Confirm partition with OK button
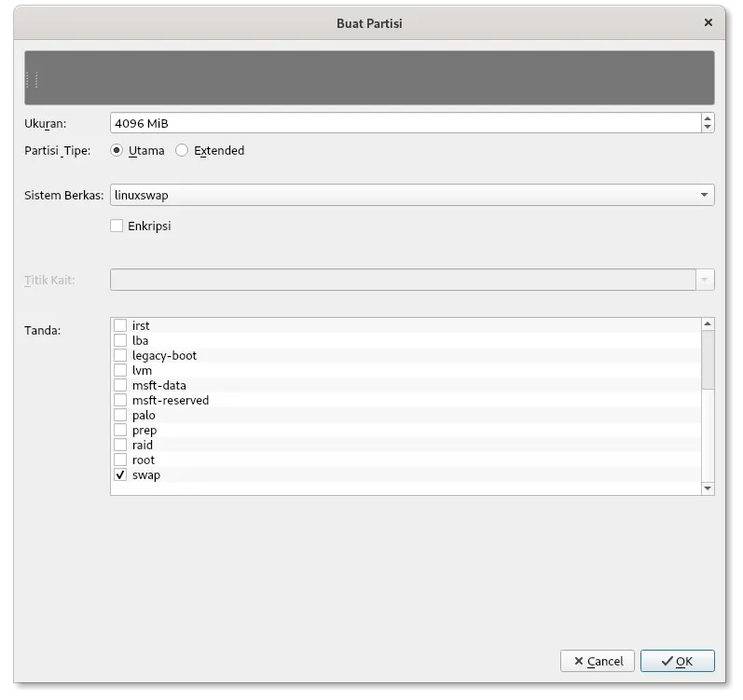743x700 pixels. click(677, 661)
